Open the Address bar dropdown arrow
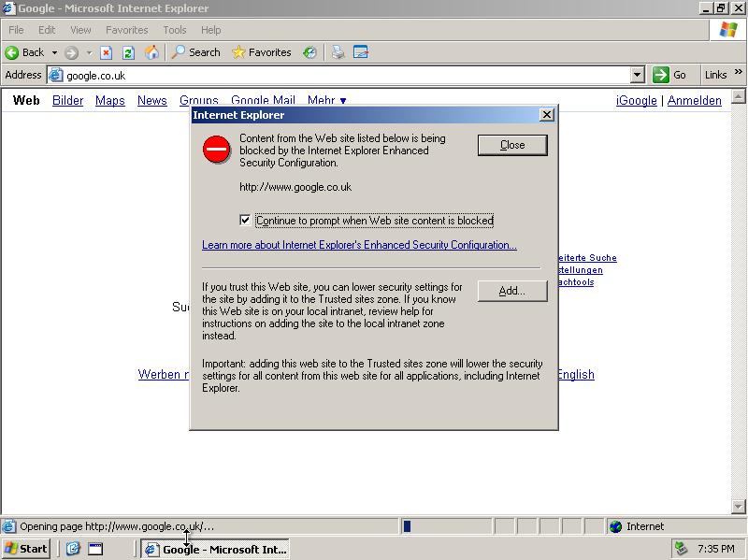748x560 pixels. coord(637,74)
